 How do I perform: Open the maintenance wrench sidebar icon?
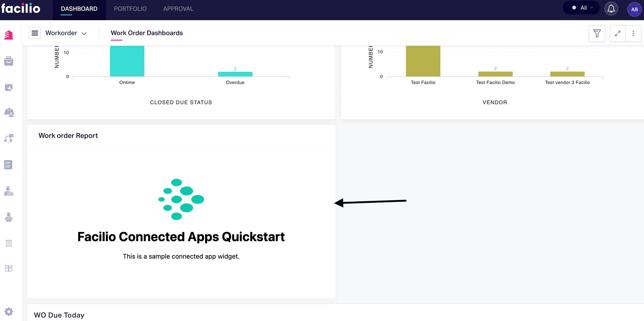pyautogui.click(x=9, y=87)
